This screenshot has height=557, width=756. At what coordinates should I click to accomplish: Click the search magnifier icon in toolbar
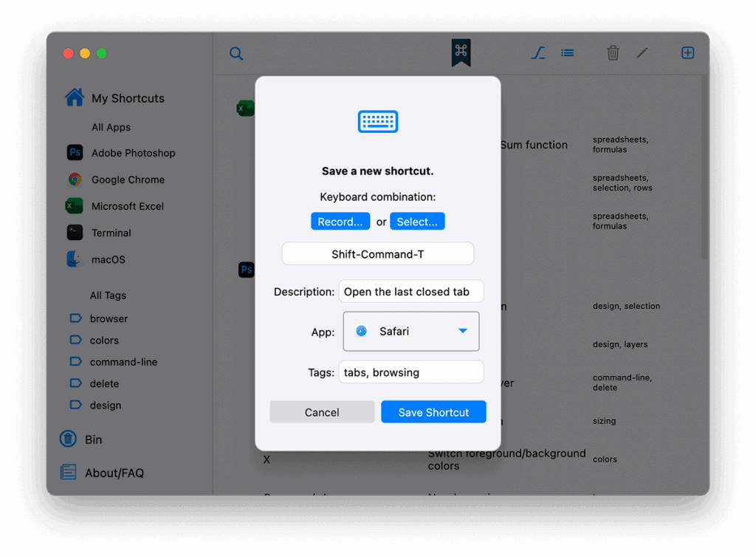236,53
